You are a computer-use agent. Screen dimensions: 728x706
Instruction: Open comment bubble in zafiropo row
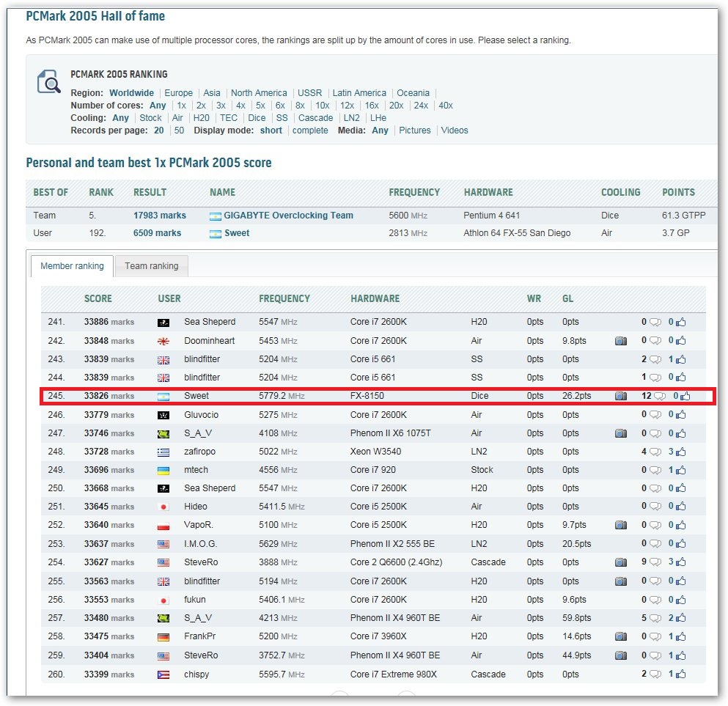pyautogui.click(x=655, y=452)
